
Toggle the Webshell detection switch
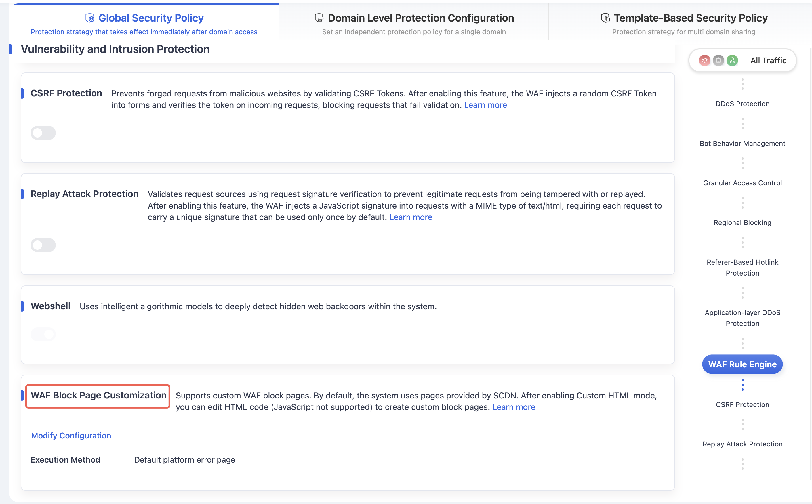point(43,334)
